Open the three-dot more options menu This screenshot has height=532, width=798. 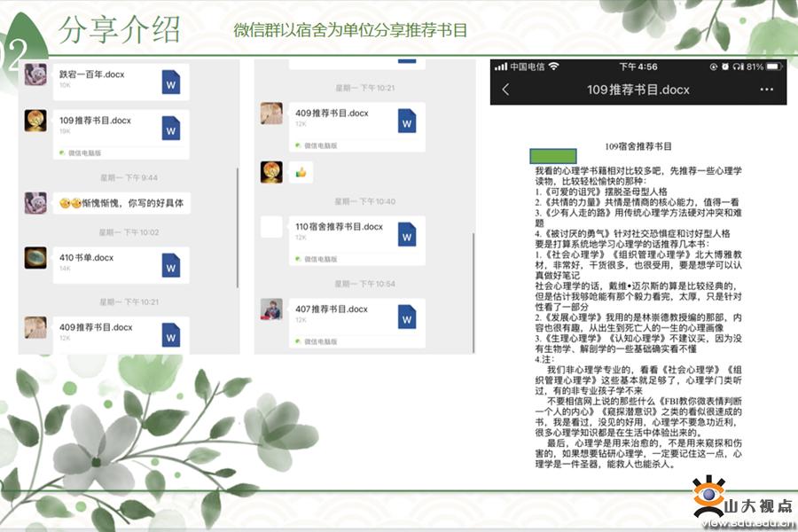[766, 90]
